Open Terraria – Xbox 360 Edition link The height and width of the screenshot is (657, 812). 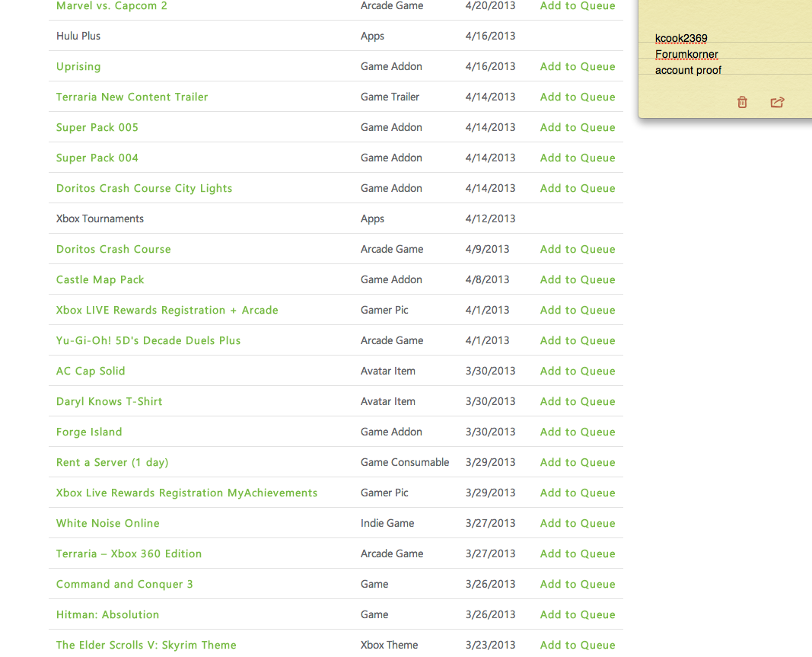coord(129,554)
